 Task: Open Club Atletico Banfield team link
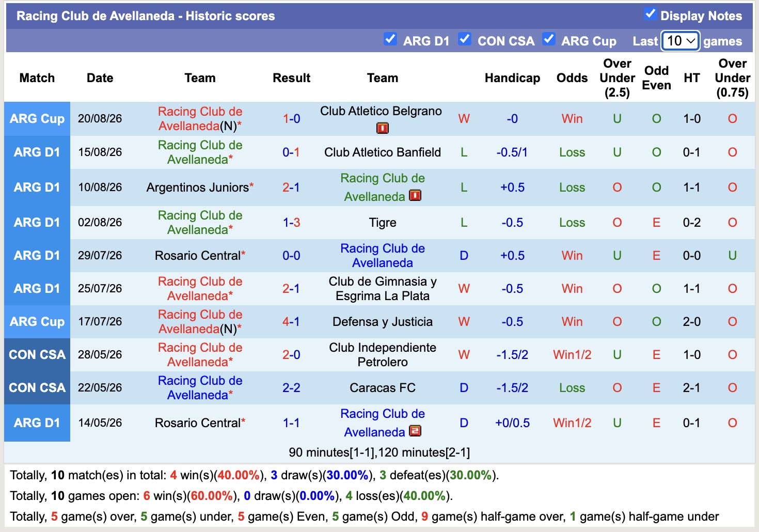point(383,152)
